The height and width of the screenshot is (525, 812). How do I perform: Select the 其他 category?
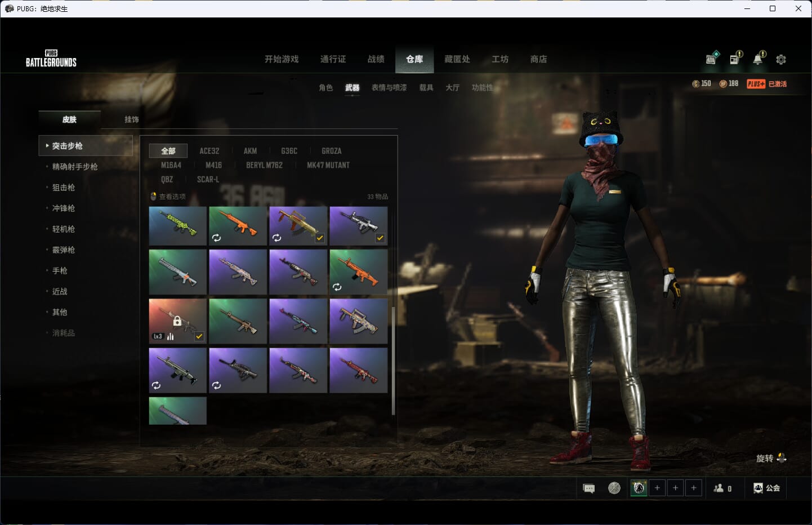60,312
